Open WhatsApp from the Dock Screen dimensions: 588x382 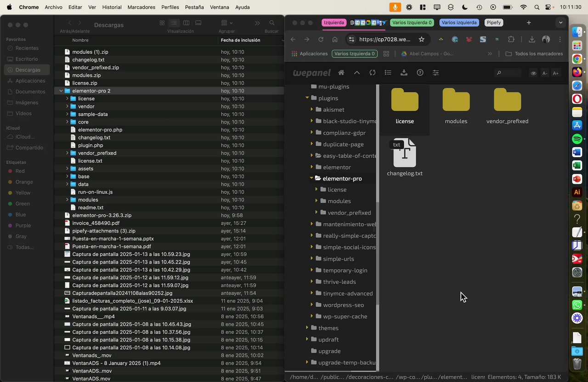pyautogui.click(x=577, y=305)
